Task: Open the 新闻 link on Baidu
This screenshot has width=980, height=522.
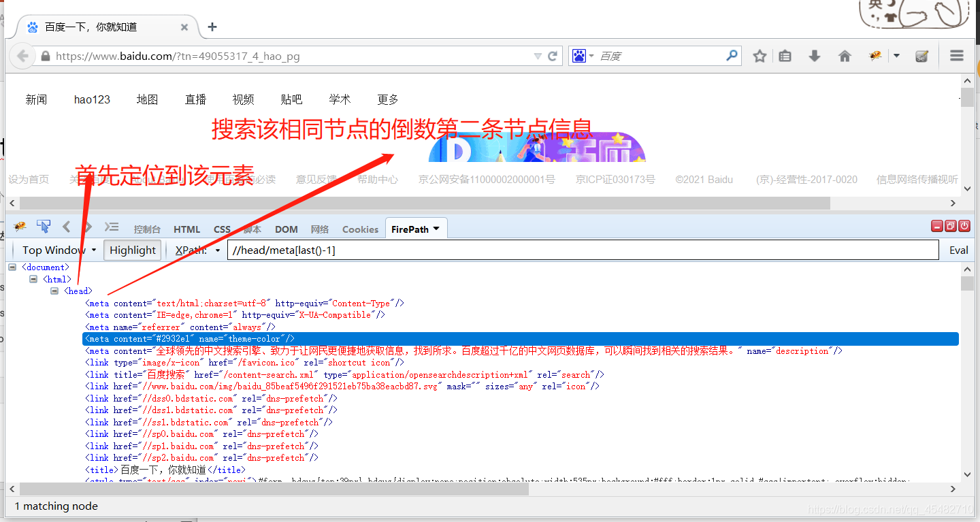Action: [37, 99]
